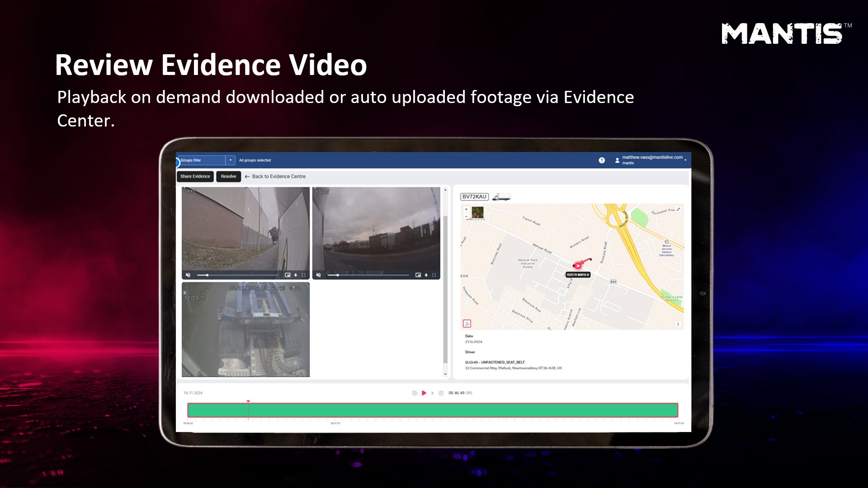Expand the map to fullscreen
Viewport: 868px width, 488px height.
pyautogui.click(x=678, y=209)
